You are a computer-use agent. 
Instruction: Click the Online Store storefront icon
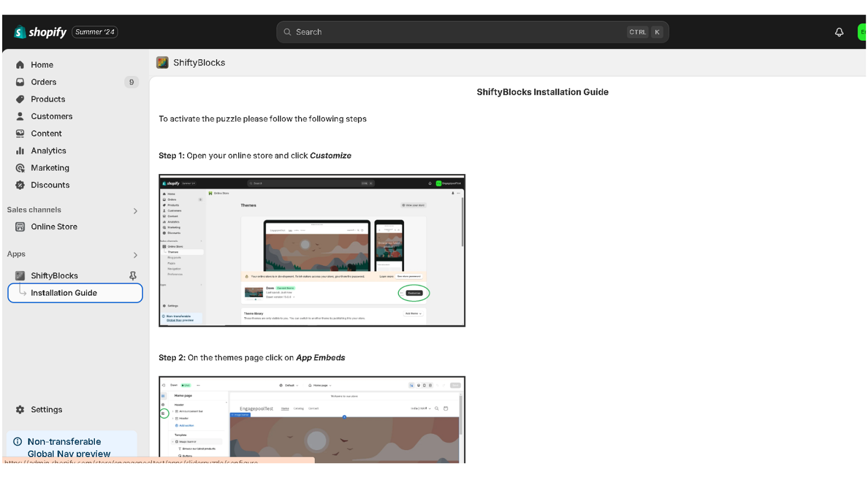pos(20,227)
